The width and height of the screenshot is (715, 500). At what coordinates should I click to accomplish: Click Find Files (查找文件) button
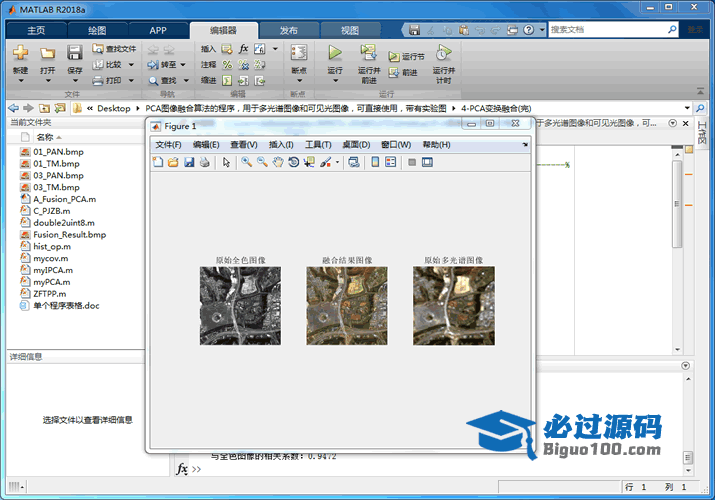[x=114, y=48]
